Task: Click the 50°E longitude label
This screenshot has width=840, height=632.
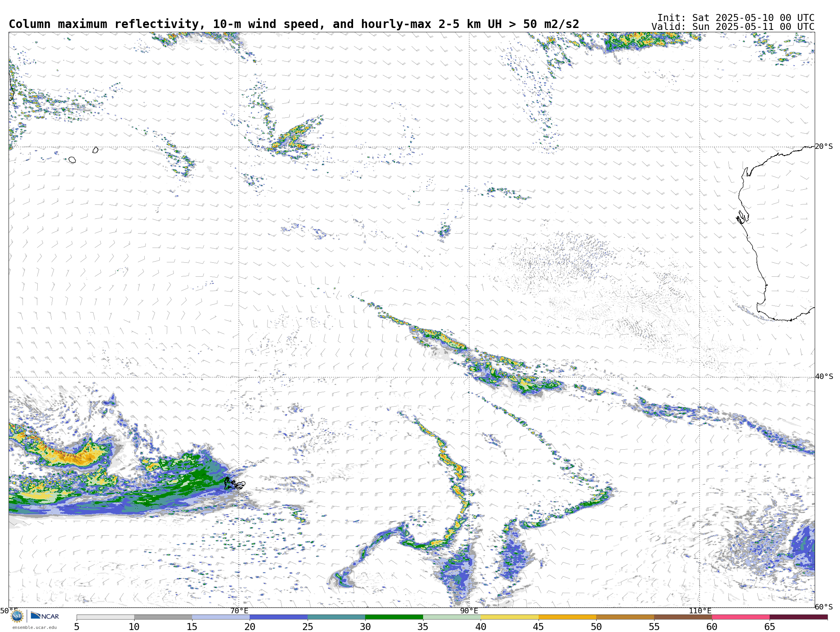Action: (x=9, y=611)
